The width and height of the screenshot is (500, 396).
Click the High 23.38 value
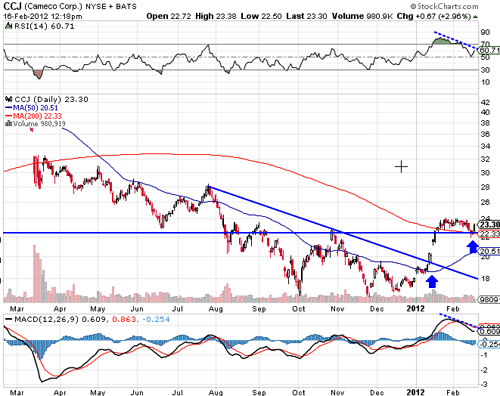pos(215,16)
